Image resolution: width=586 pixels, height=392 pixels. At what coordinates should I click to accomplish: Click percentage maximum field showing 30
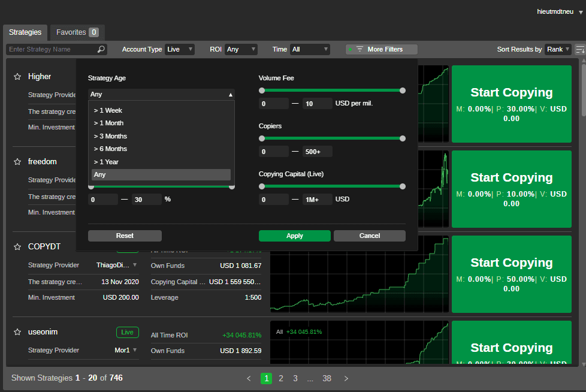coord(146,200)
